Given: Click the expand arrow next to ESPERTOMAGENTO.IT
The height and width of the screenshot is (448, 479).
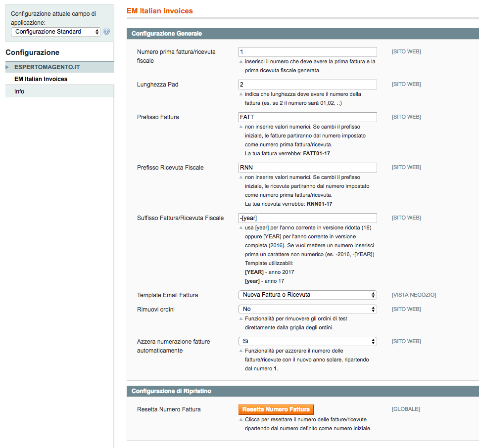Looking at the screenshot, I should (x=7, y=67).
